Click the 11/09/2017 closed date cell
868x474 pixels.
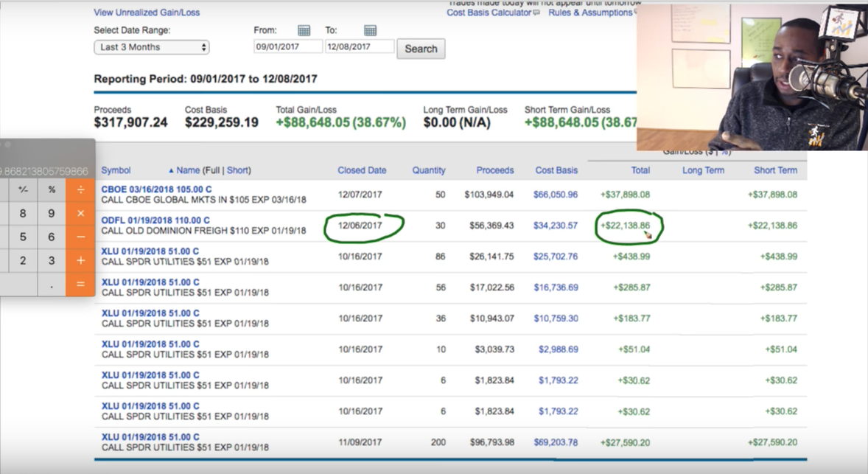pos(360,443)
